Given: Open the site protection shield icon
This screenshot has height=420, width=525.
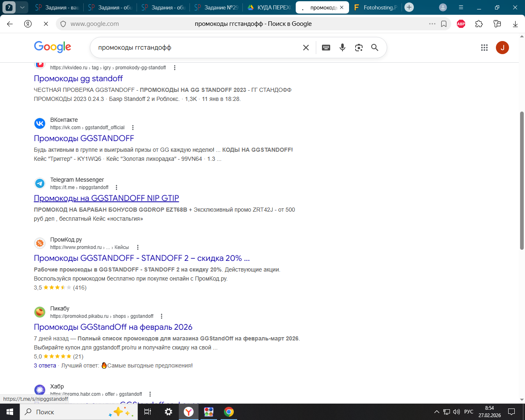Looking at the screenshot, I should (x=63, y=24).
